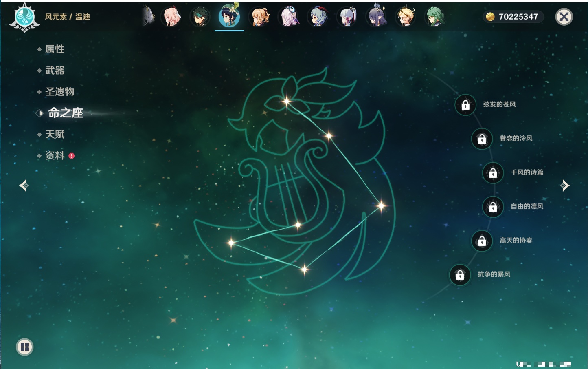Click the Anemo element emblem icon

(24, 17)
